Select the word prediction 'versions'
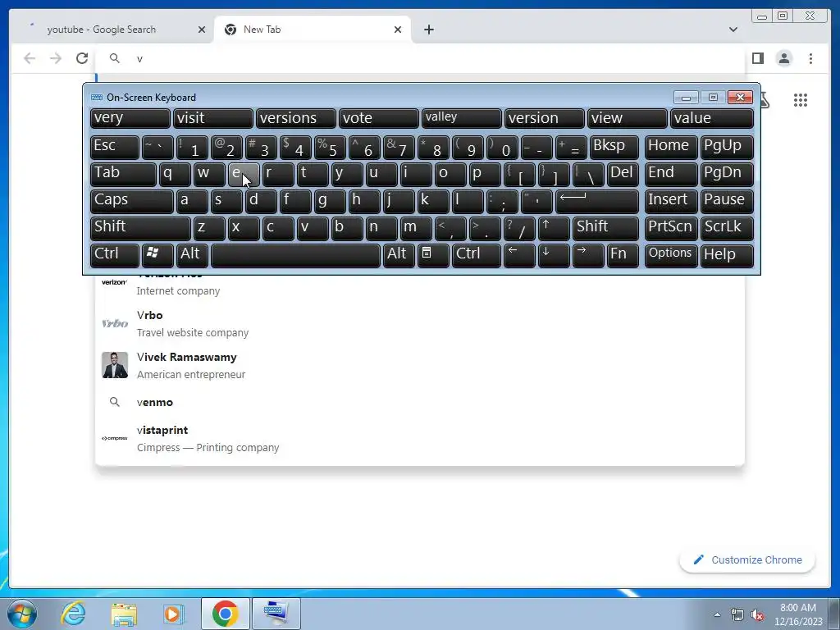This screenshot has height=630, width=840. click(295, 118)
